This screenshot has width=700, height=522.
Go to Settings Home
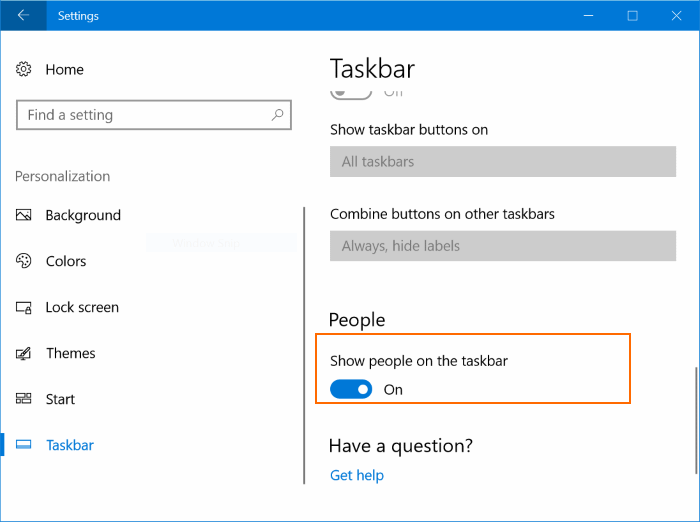pyautogui.click(x=64, y=69)
